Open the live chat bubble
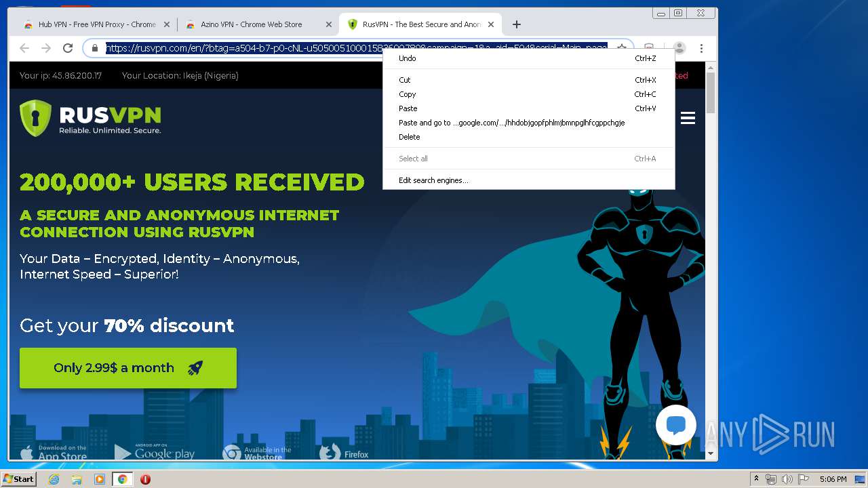This screenshot has width=868, height=488. point(676,425)
